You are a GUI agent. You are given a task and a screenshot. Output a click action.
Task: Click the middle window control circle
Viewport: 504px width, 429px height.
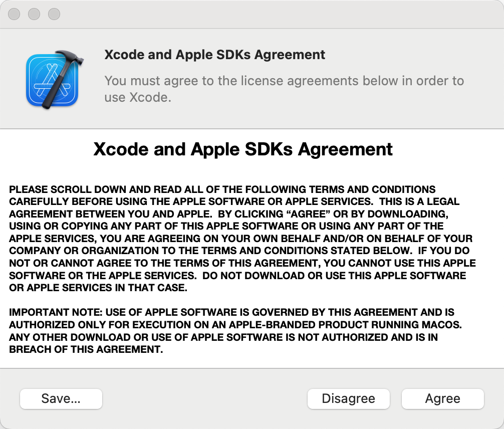click(x=34, y=14)
